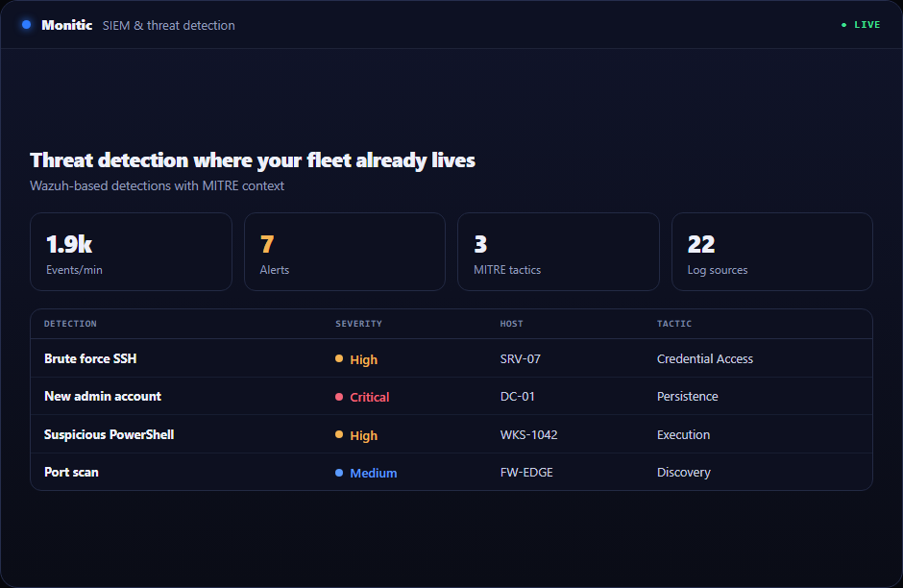Select the 'Suspicious PowerShell' detection

tap(109, 435)
